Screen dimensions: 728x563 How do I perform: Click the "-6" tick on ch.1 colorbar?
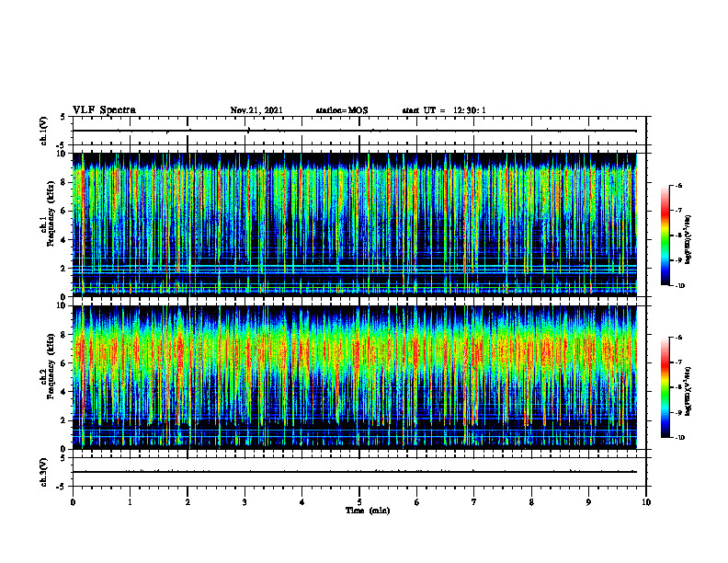click(678, 185)
